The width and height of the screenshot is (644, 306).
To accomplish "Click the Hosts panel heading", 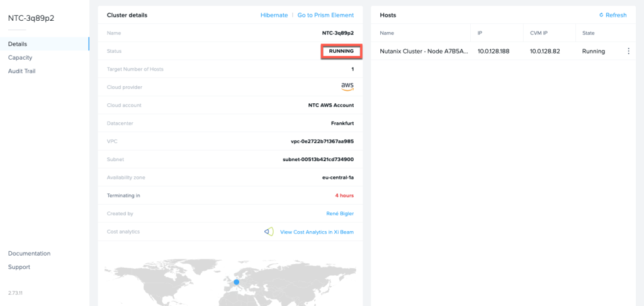I will [x=388, y=15].
